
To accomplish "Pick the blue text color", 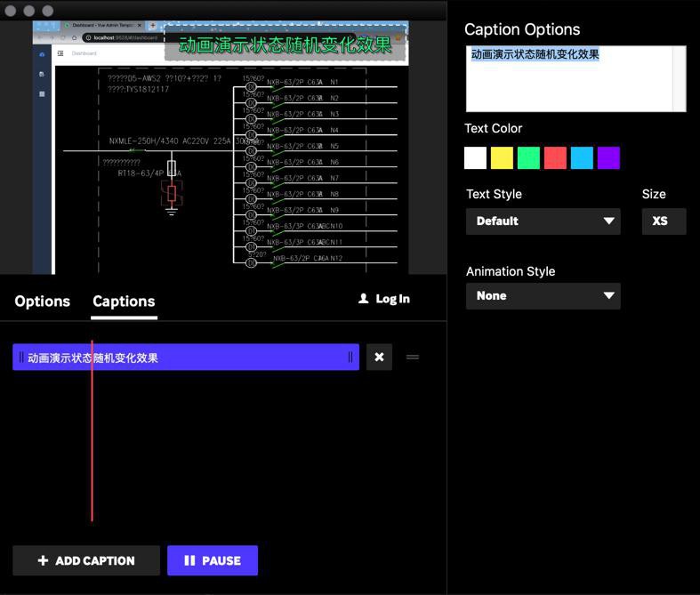I will (x=582, y=158).
